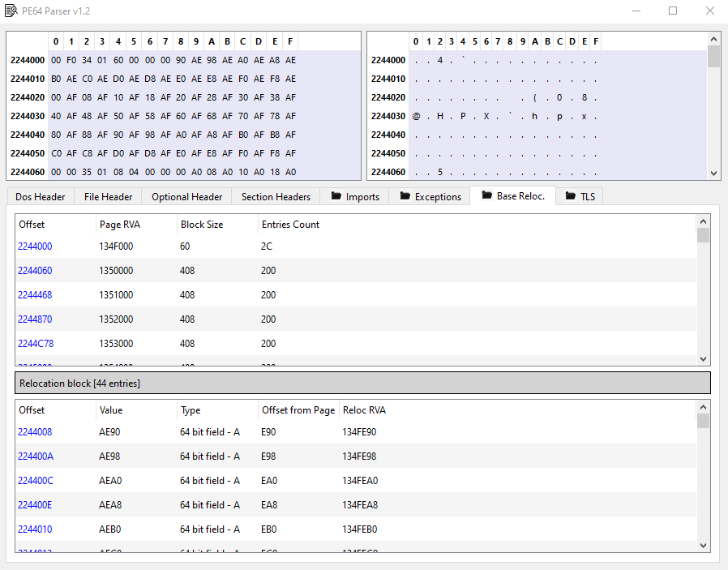Screen dimensions: 728x570
Task: Select block offset 2244060 link
Action: (x=35, y=271)
